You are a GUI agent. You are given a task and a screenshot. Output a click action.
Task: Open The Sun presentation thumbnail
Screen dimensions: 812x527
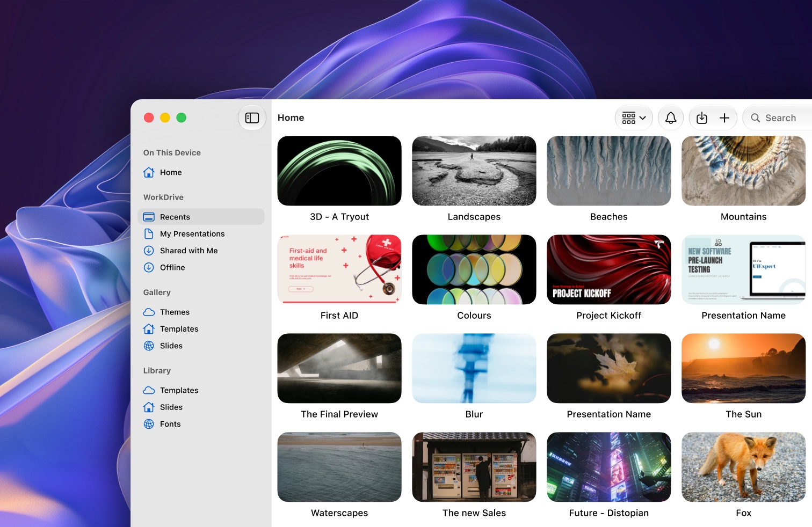[744, 368]
